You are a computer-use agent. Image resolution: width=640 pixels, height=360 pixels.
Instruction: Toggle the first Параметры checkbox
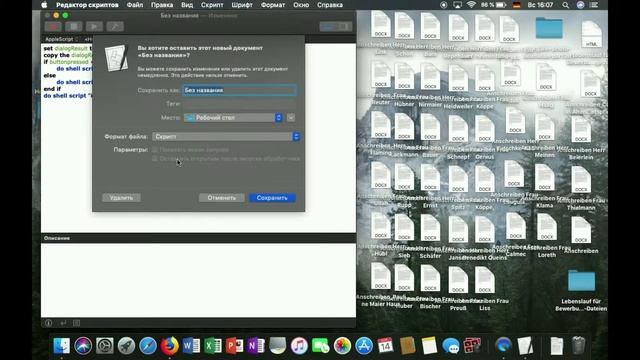[155, 150]
